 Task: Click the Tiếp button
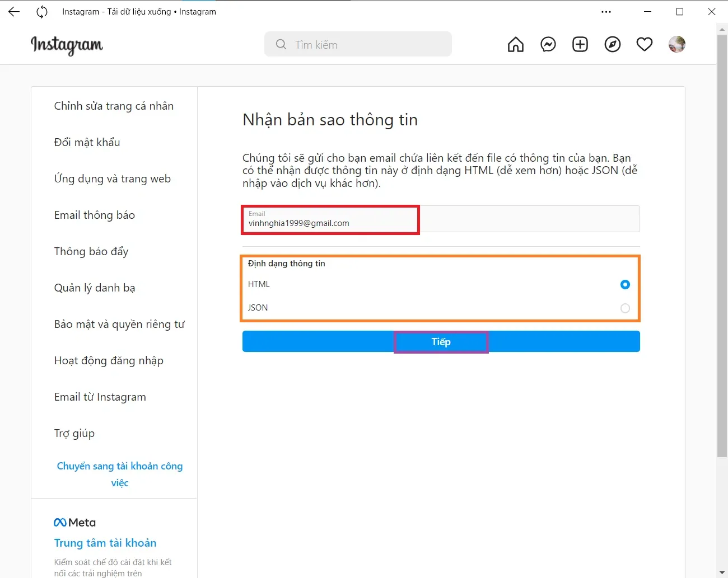pyautogui.click(x=441, y=341)
